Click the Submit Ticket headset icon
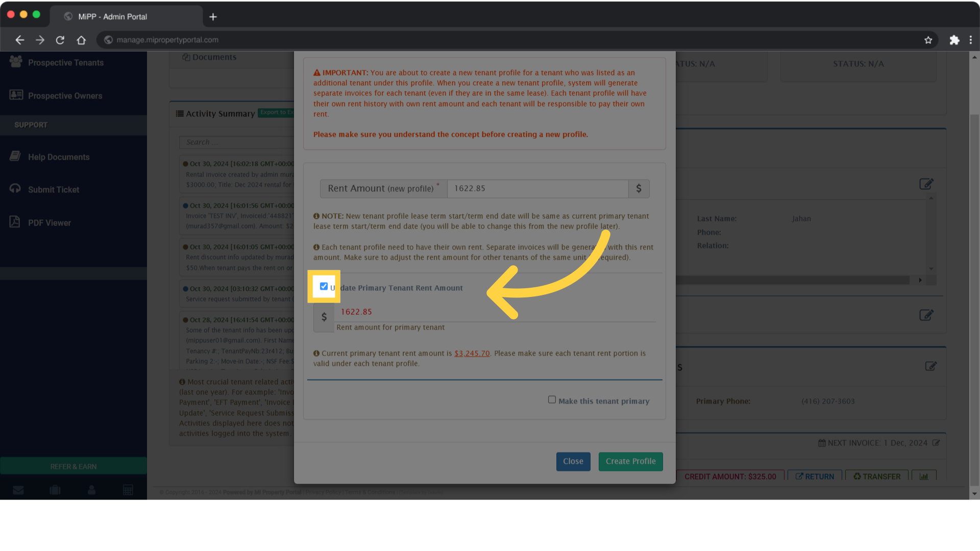The width and height of the screenshot is (980, 551). click(15, 189)
